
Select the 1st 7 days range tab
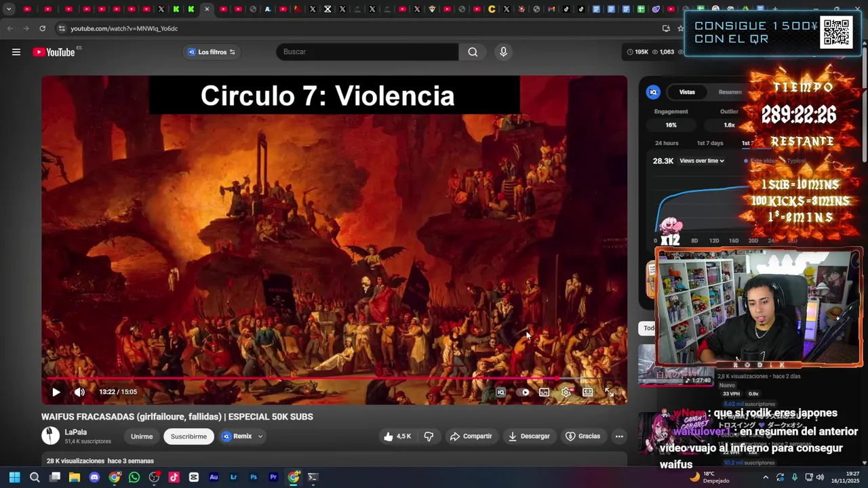710,143
